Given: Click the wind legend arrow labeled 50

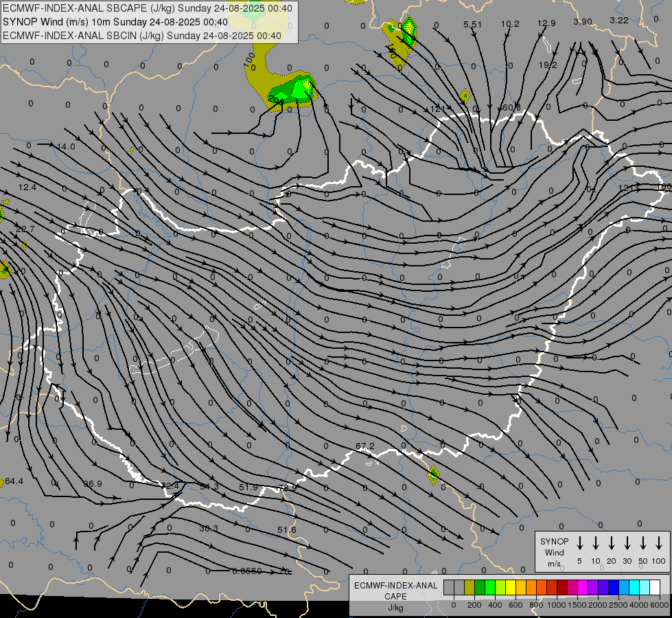Looking at the screenshot, I should [643, 543].
